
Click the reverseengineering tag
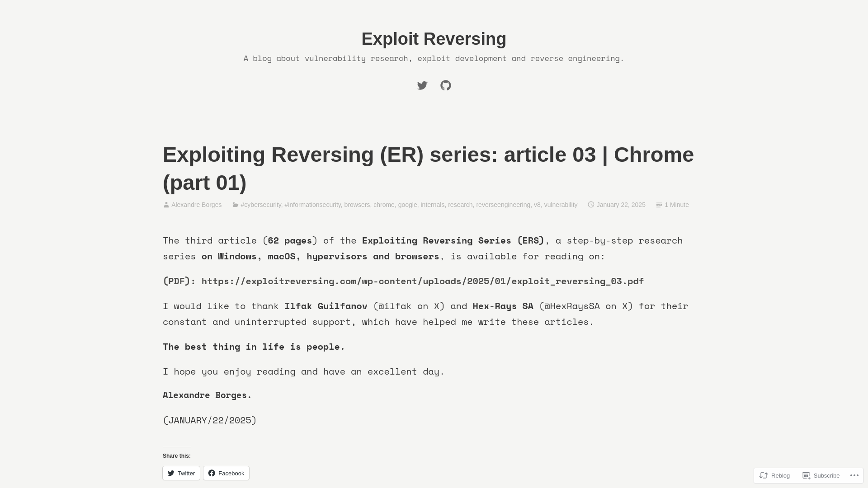point(503,204)
